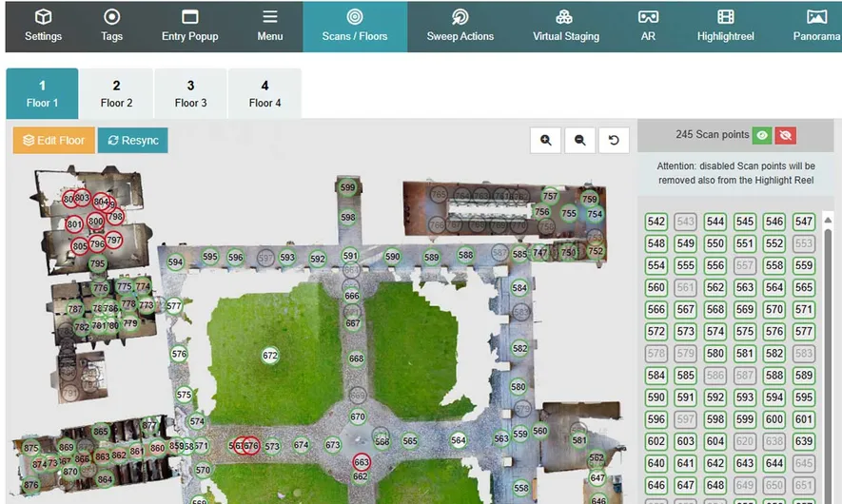The height and width of the screenshot is (504, 842).
Task: Open the Highlightreel film icon
Action: (x=726, y=17)
